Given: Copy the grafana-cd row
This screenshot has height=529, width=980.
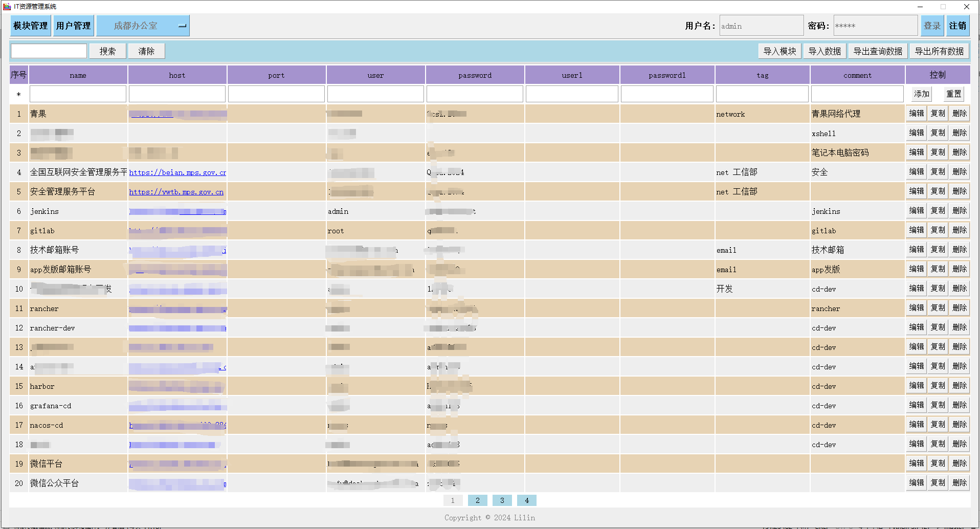Looking at the screenshot, I should pos(938,405).
